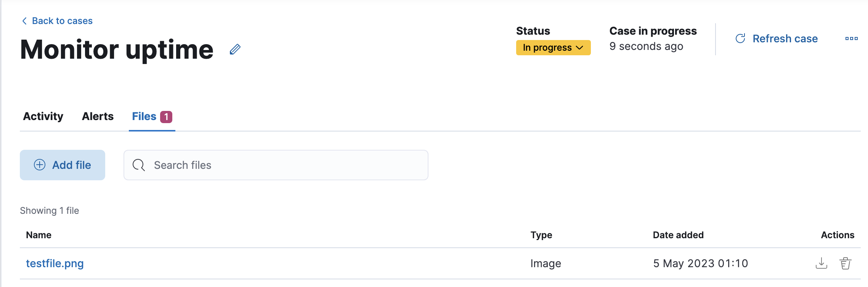The width and height of the screenshot is (868, 287).
Task: Click the Files count badge
Action: 166,117
